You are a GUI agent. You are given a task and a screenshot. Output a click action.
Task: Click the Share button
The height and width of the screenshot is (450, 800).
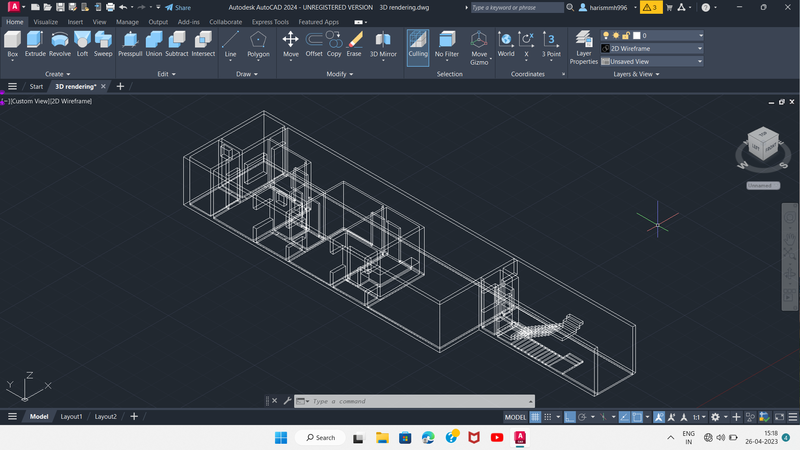[x=178, y=7]
